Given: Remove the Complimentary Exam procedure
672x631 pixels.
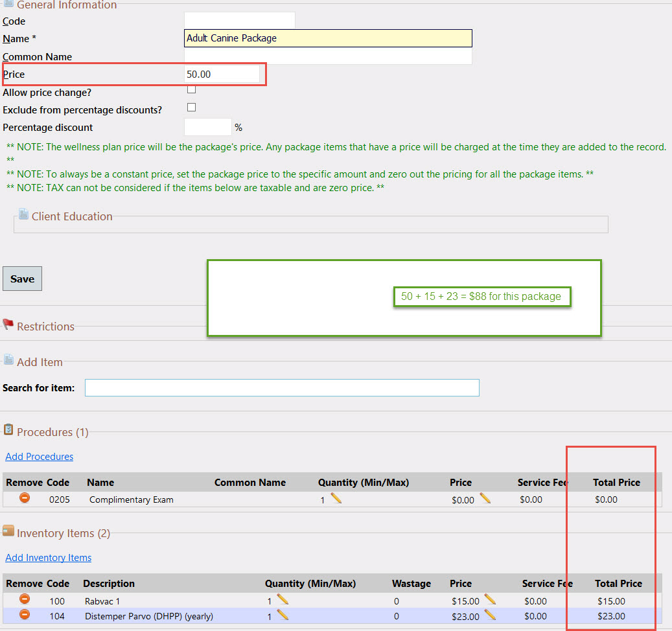Looking at the screenshot, I should [x=25, y=498].
